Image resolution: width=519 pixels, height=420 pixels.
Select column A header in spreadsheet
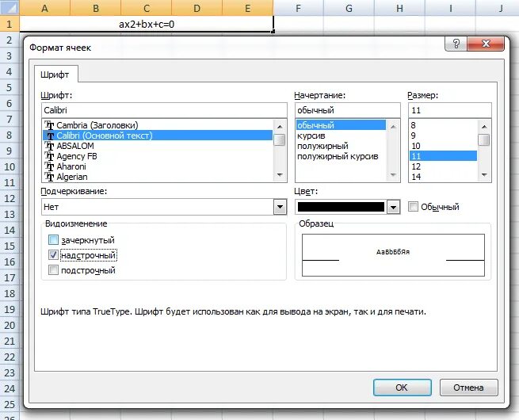pyautogui.click(x=44, y=8)
